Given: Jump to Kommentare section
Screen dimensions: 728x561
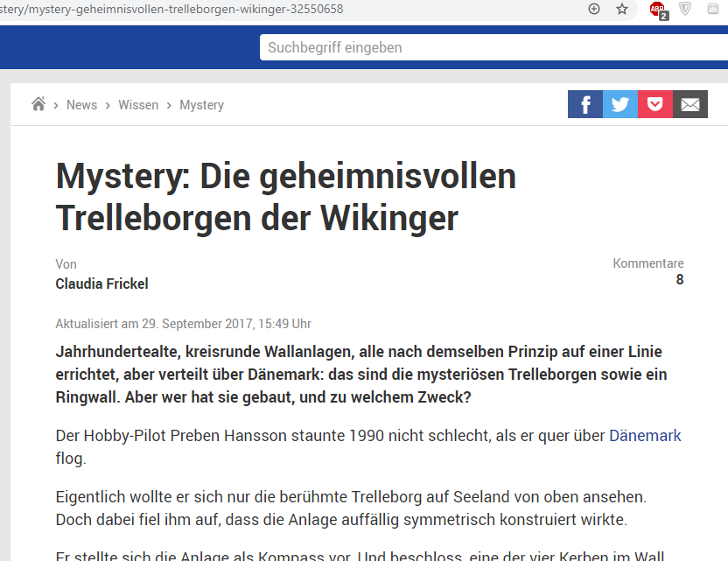Looking at the screenshot, I should pyautogui.click(x=647, y=263).
